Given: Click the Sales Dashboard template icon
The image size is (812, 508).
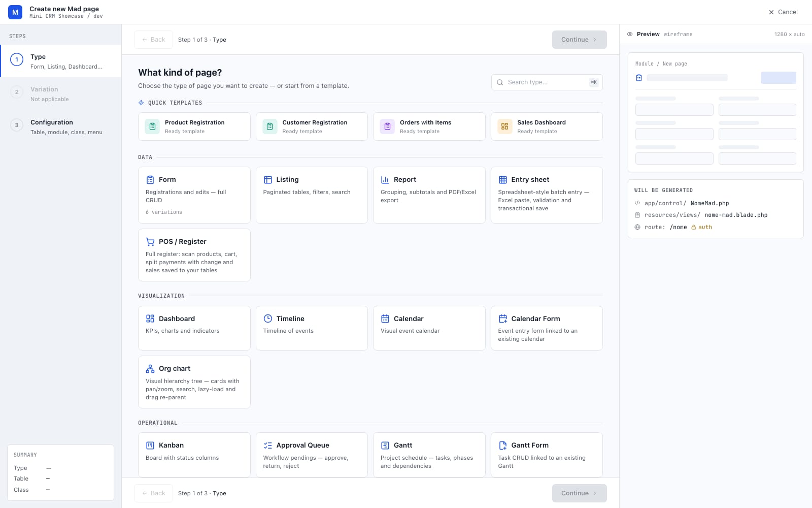Looking at the screenshot, I should 504,126.
